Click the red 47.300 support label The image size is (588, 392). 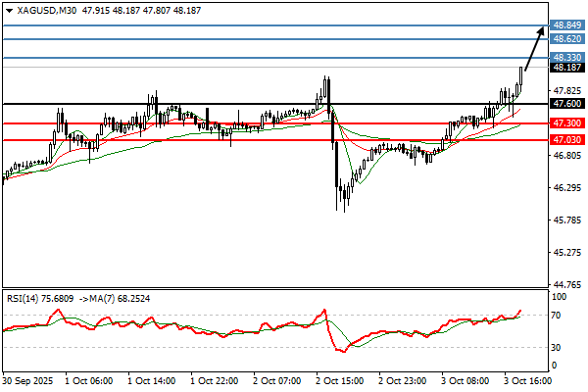[568, 123]
